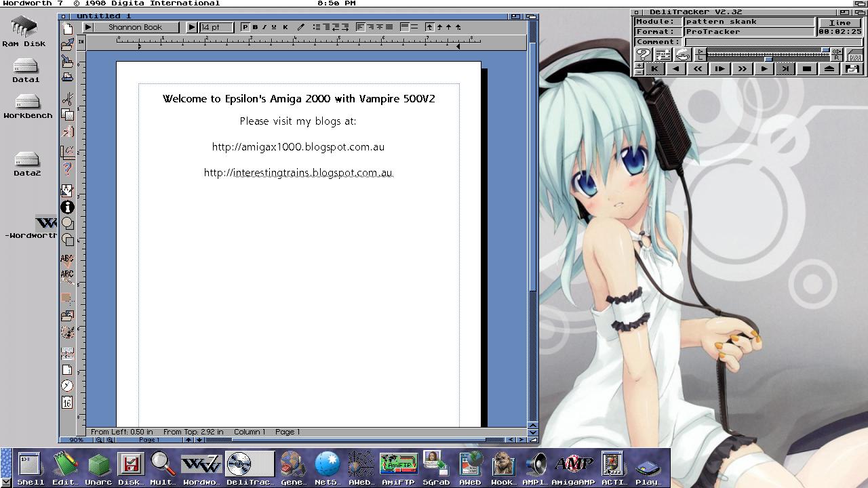The image size is (868, 488).
Task: Select the boxed up-arrow tab stop
Action: tap(429, 27)
